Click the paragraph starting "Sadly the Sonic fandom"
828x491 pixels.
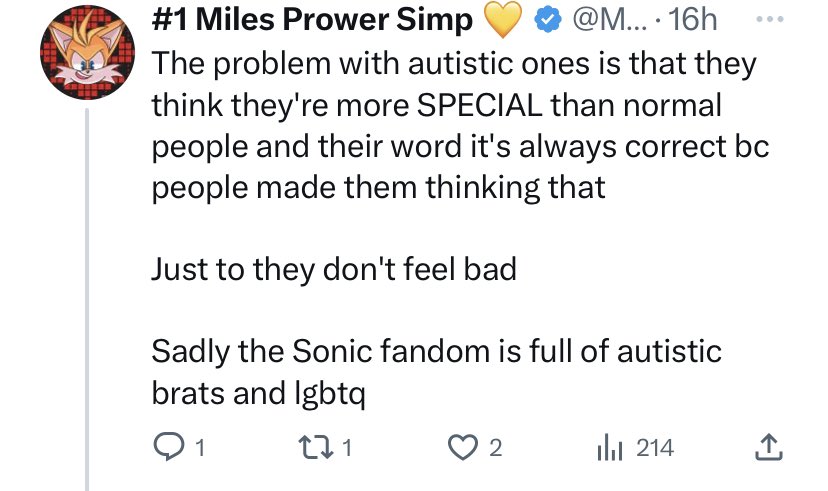pyautogui.click(x=436, y=372)
